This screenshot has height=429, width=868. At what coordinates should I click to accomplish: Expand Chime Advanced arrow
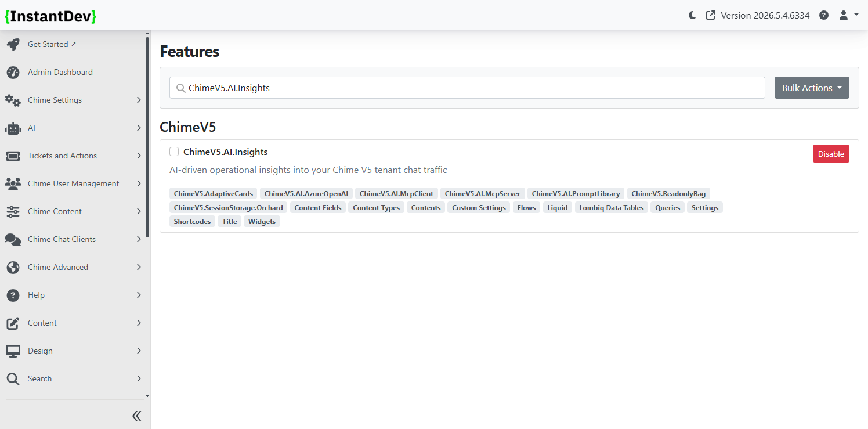[139, 267]
